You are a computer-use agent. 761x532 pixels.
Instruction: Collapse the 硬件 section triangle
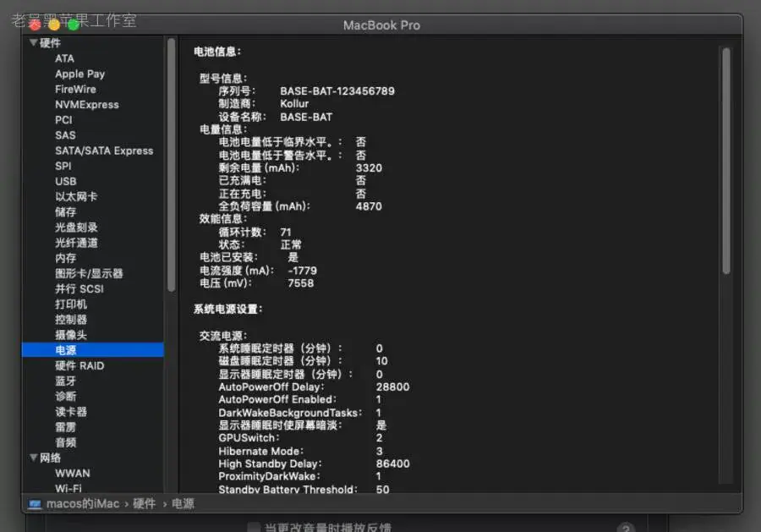click(34, 43)
